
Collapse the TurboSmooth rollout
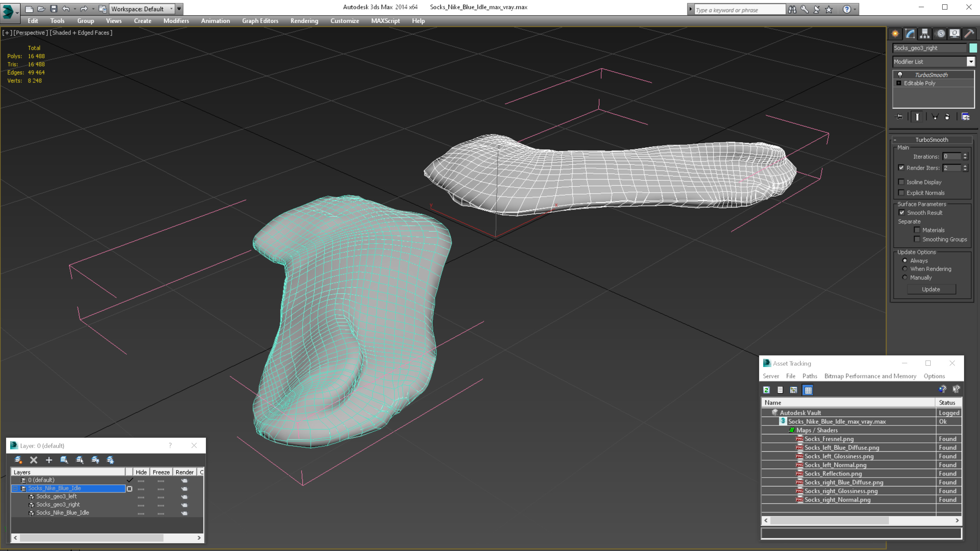895,139
